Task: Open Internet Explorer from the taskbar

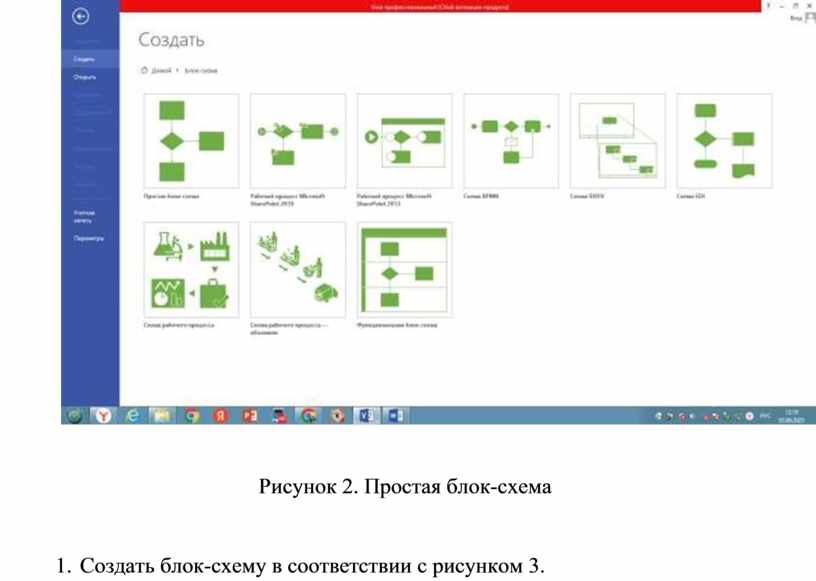Action: [x=132, y=415]
